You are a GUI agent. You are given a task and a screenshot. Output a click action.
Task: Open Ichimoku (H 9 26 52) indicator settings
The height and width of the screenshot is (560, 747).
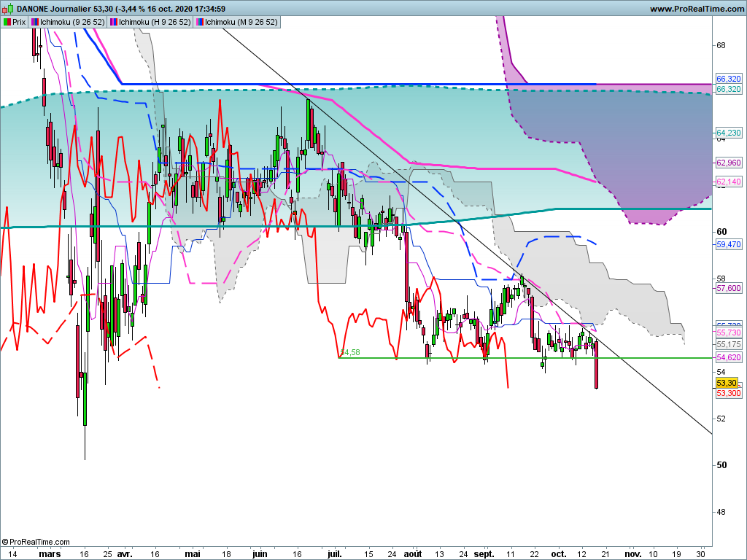[155, 22]
